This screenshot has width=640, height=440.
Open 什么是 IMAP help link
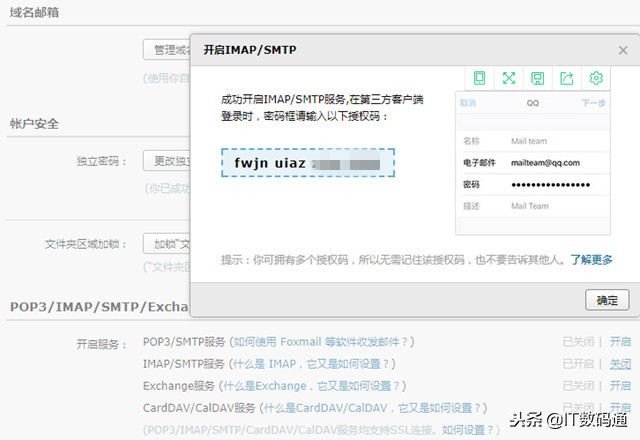(x=311, y=364)
